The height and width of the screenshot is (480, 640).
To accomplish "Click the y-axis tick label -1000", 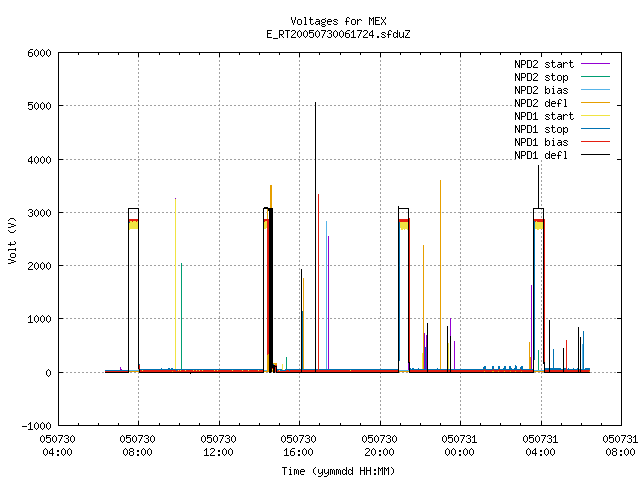I will 36,426.
